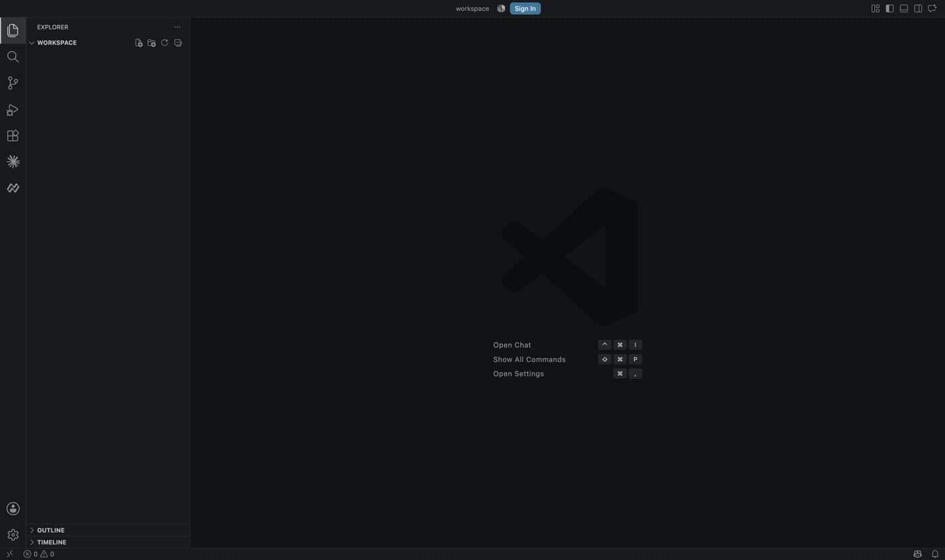Toggle the secondary side bar
The image size is (945, 560).
(918, 9)
